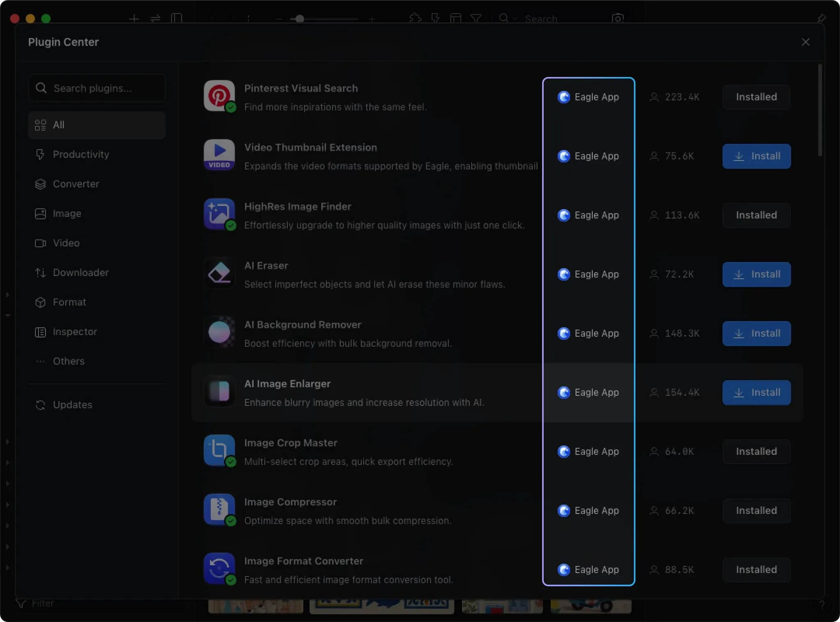840x622 pixels.
Task: Click the plus add icon in main toolbar
Action: coord(134,18)
